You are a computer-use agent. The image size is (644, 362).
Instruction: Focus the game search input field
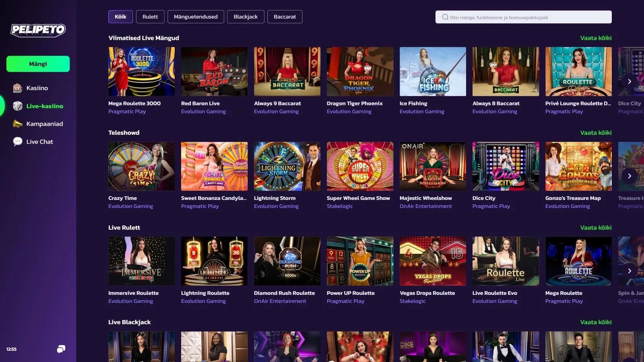pyautogui.click(x=527, y=17)
